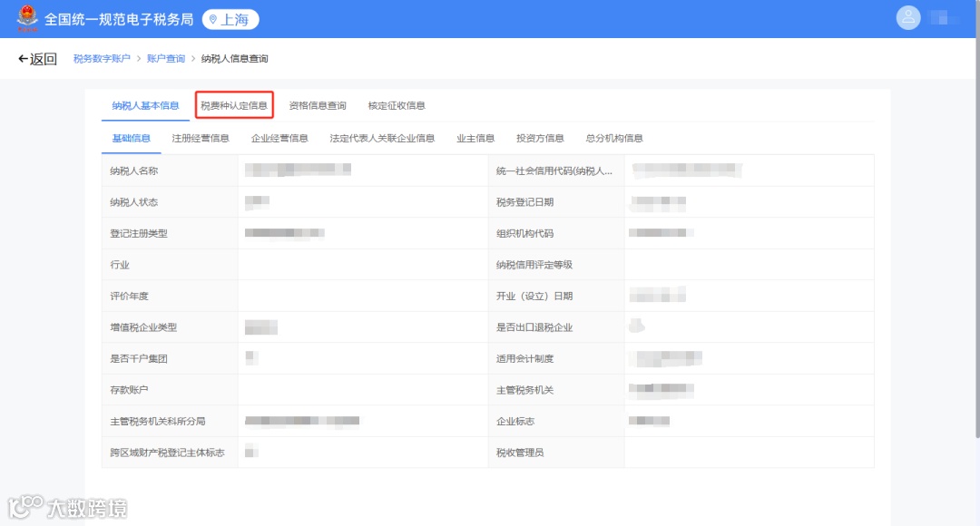980x526 pixels.
Task: Click the 企业标志 field label
Action: (515, 421)
